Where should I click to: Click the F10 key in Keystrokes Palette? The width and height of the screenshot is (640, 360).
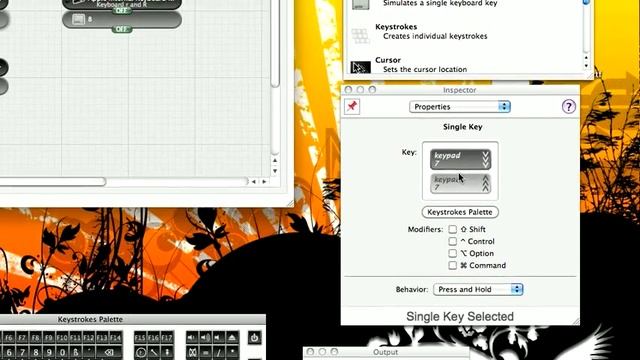(x=62, y=338)
